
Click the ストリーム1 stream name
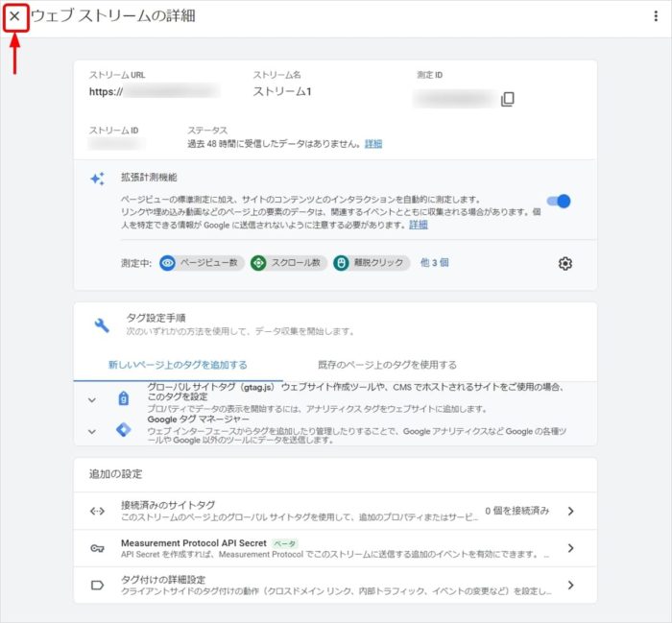[x=282, y=91]
